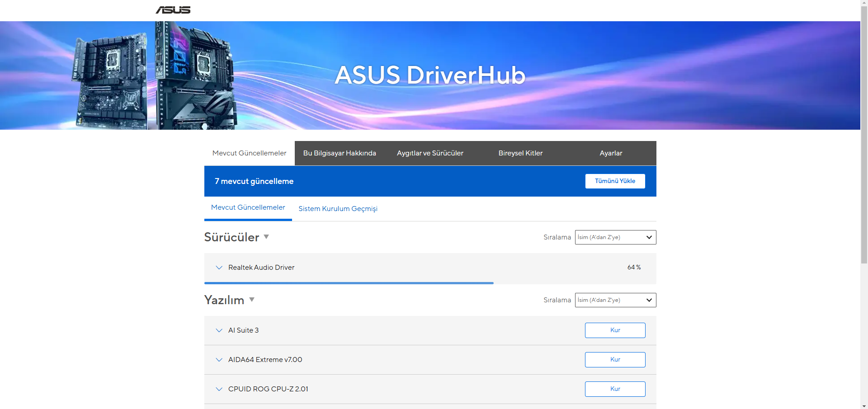Click the ASUS logo in the header
The height and width of the screenshot is (409, 868).
click(x=173, y=10)
